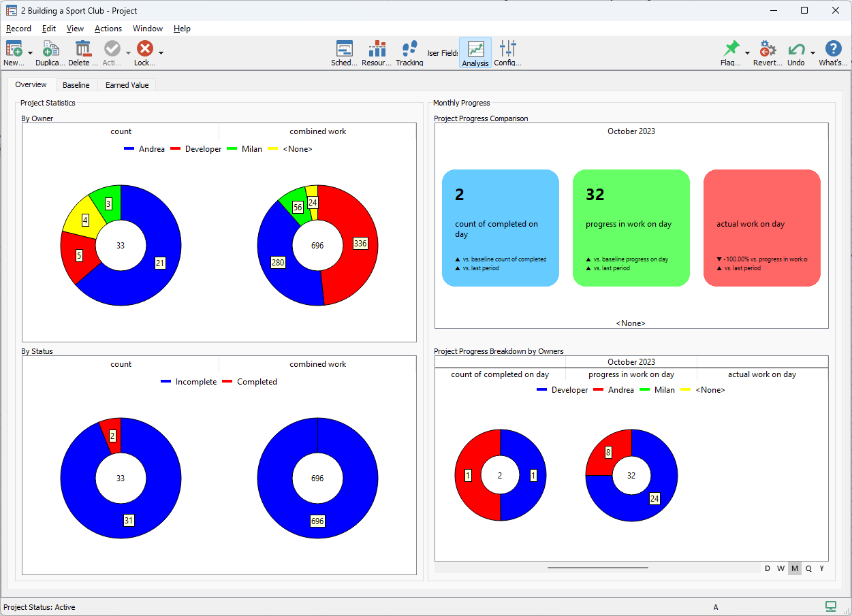Open the Schedule view icon

tap(344, 49)
